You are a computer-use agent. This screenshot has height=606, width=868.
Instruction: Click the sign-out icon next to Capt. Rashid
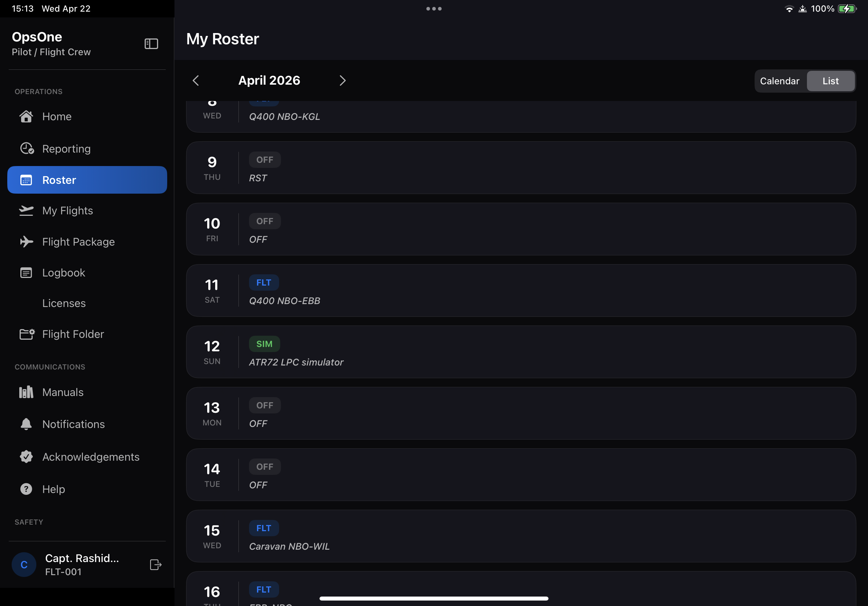click(x=156, y=565)
